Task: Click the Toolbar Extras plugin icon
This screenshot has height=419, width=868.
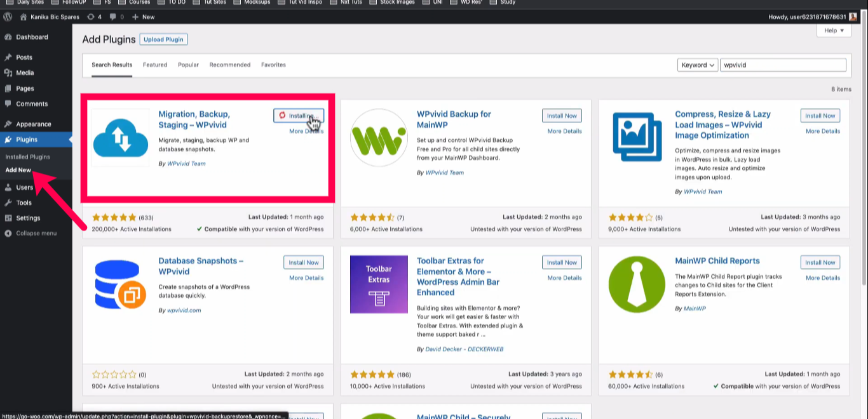Action: pos(379,284)
